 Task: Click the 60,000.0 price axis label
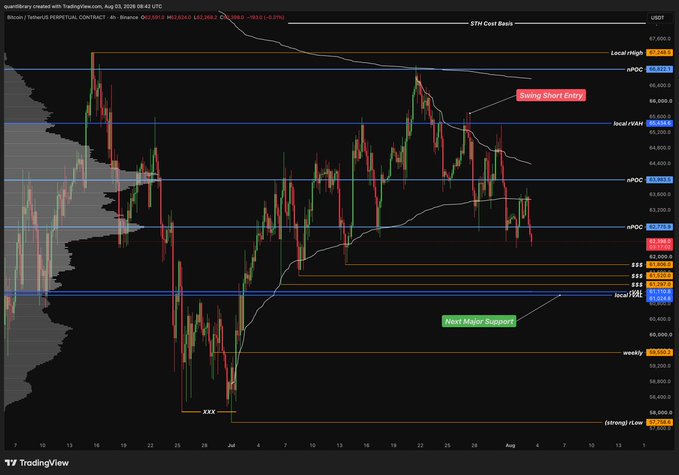(x=660, y=335)
